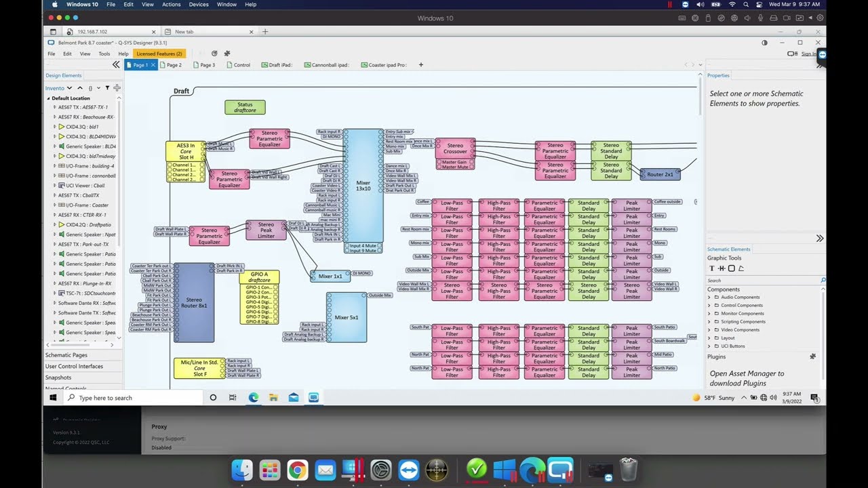Add a new schematic page tab
Viewport: 868px width, 488px height.
click(x=420, y=65)
